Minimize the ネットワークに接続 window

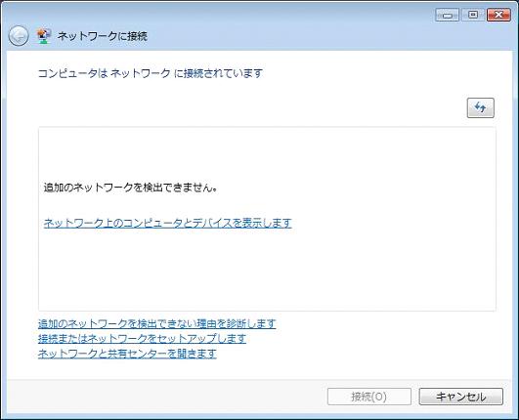(448, 15)
